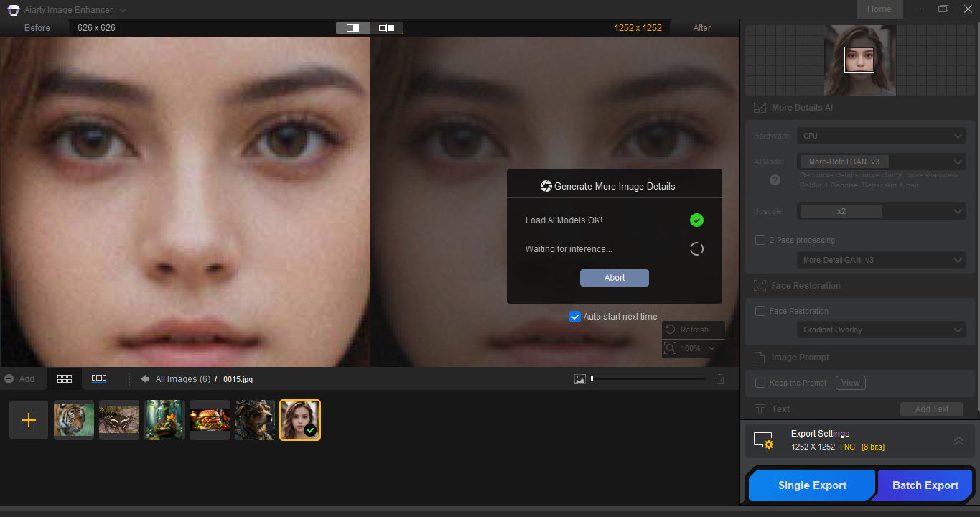The image size is (980, 517).
Task: Open the Hardware CPU dropdown
Action: pos(881,136)
